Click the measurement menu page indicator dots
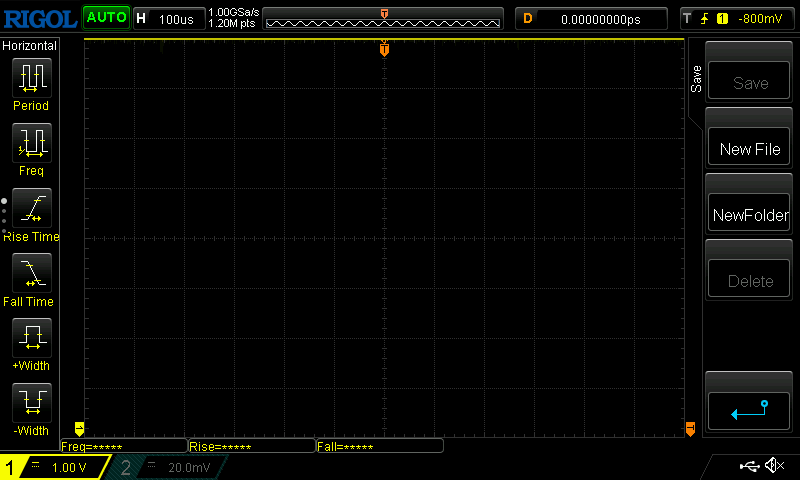Screen dimensions: 800x480 pyautogui.click(x=4, y=216)
